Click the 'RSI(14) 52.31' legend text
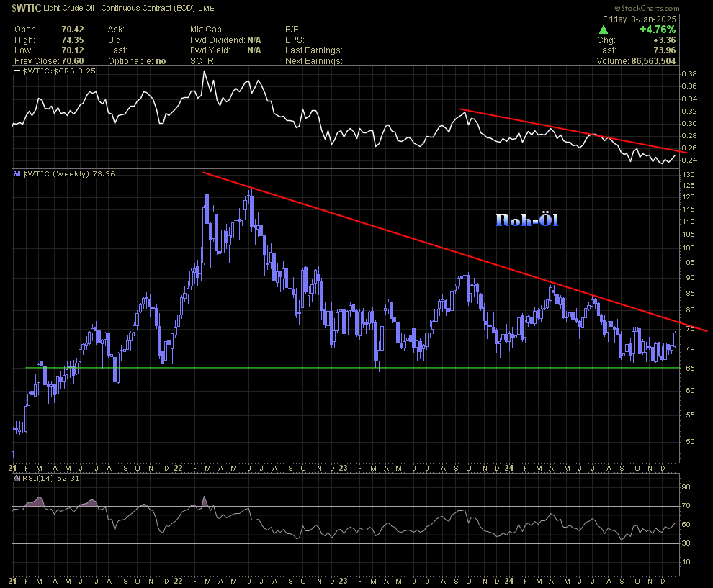This screenshot has width=713, height=588. click(51, 478)
